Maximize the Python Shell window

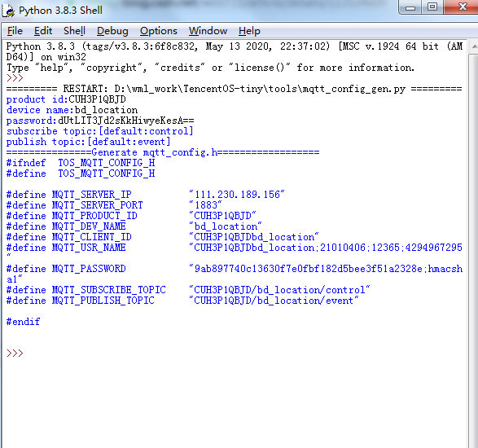[x=432, y=7]
